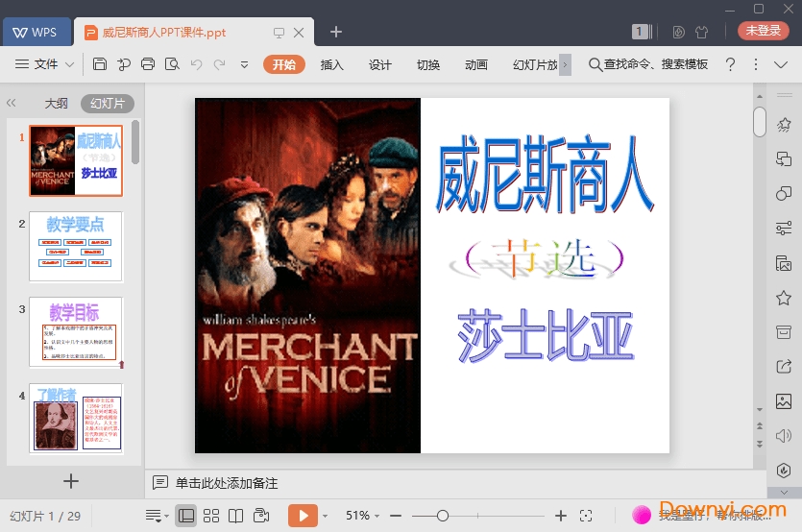Click the presentation display icon on document tab
This screenshot has height=532, width=802.
coord(279,33)
